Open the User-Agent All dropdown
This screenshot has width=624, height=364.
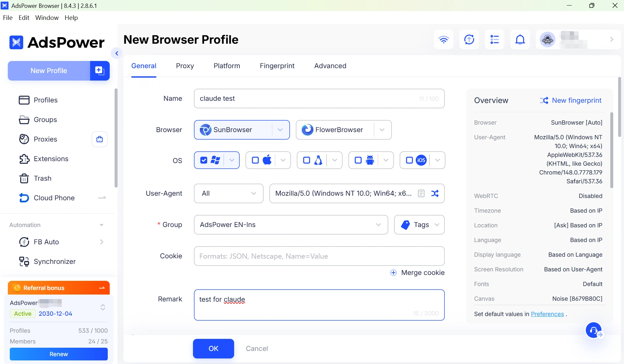click(229, 193)
